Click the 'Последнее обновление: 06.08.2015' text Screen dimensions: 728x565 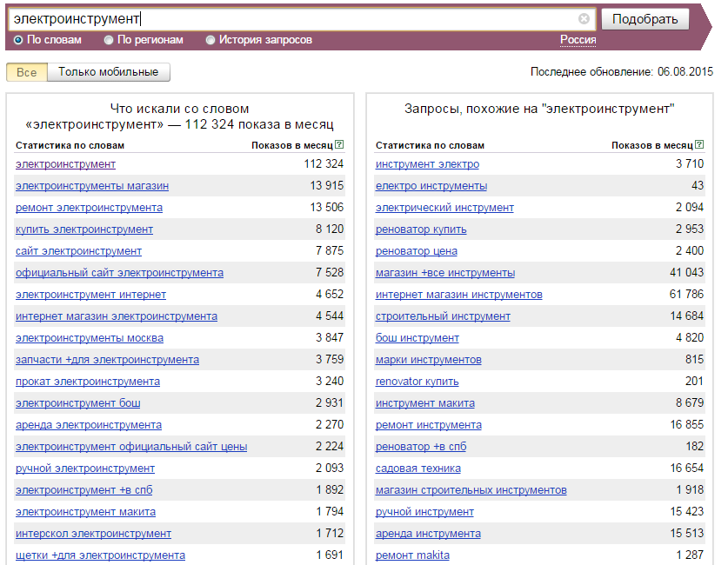click(x=622, y=72)
